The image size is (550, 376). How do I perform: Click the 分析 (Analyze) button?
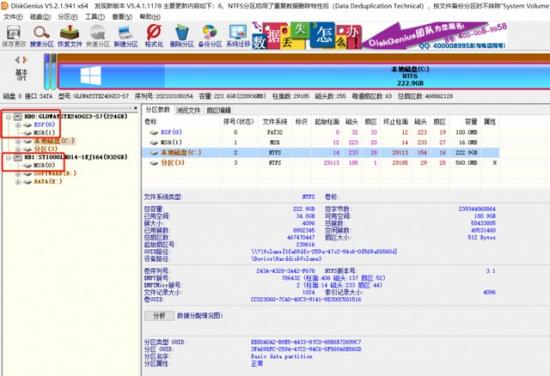pyautogui.click(x=159, y=316)
